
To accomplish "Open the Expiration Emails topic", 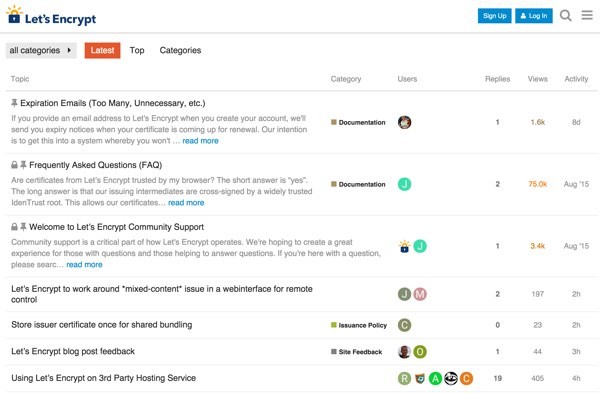I will (x=112, y=103).
